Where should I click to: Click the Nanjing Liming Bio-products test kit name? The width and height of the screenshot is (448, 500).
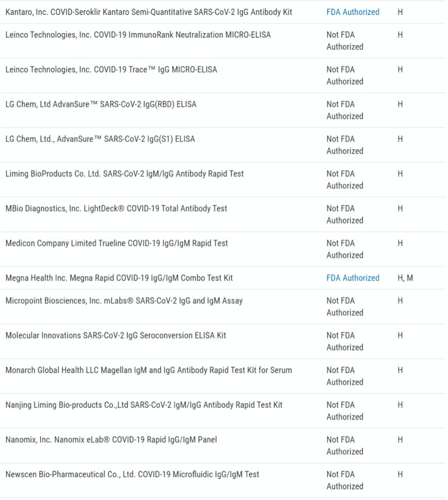tap(144, 405)
